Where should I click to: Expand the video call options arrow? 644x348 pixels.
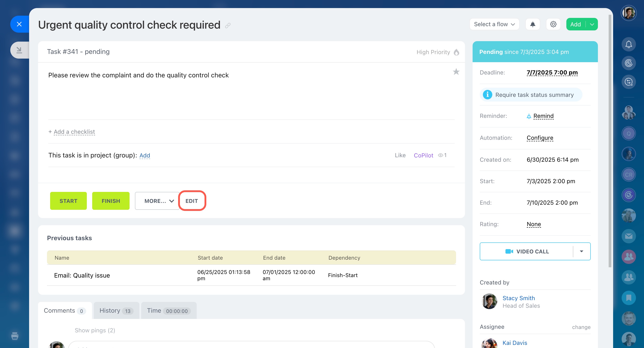click(x=582, y=251)
